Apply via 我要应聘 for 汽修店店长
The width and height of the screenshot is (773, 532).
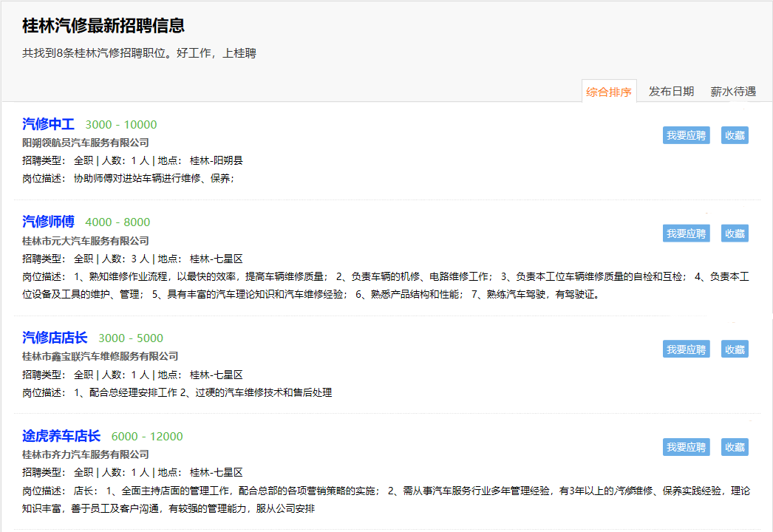[687, 349]
